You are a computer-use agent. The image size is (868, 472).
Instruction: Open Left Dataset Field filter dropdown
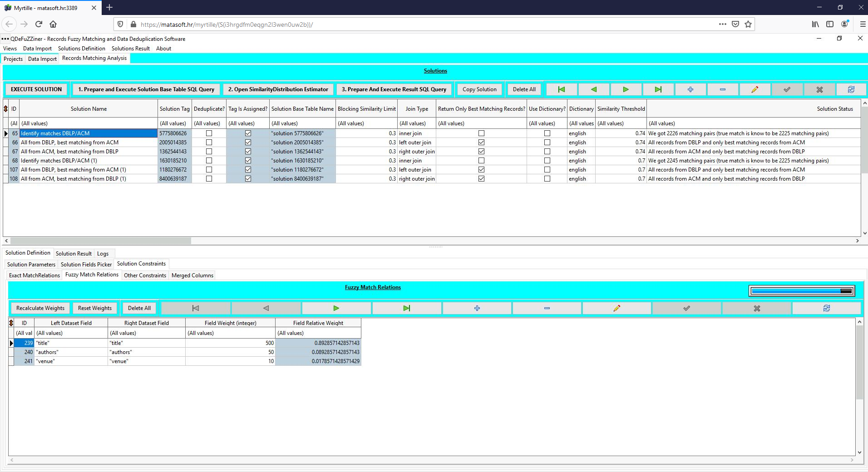(71, 333)
